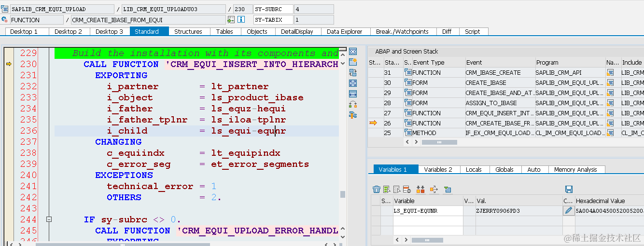Click the blue save diskette icon
Image resolution: width=644 pixels, height=246 pixels.
point(569,190)
